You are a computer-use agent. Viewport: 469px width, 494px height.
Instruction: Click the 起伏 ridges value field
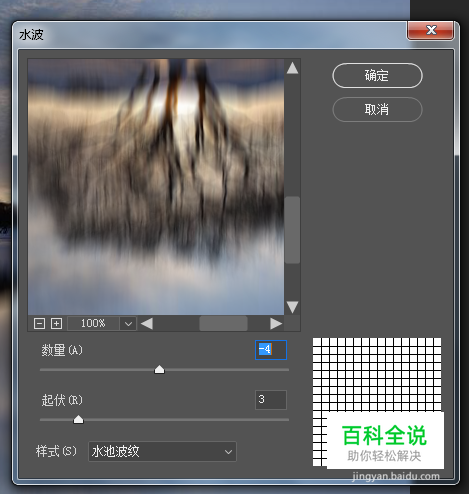[271, 400]
